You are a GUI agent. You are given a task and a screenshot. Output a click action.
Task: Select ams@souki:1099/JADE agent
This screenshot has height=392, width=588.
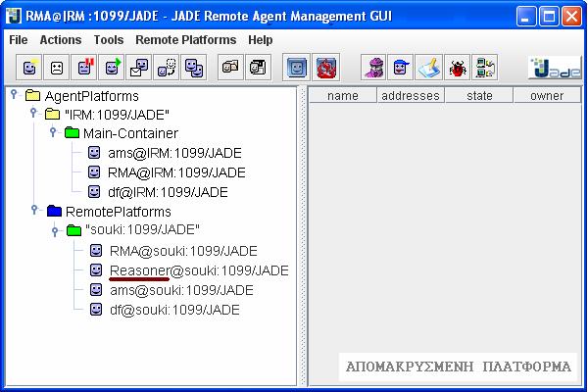[181, 290]
